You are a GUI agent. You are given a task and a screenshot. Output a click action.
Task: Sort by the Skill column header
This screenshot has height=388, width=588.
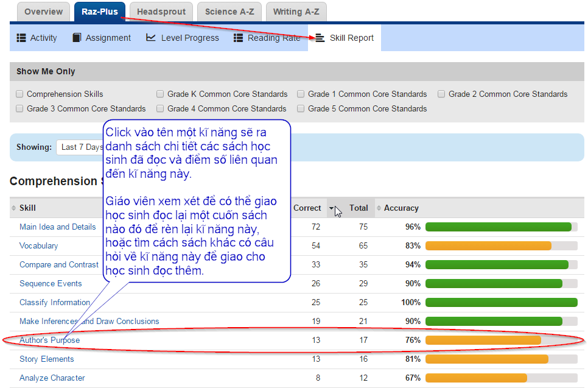tap(28, 208)
